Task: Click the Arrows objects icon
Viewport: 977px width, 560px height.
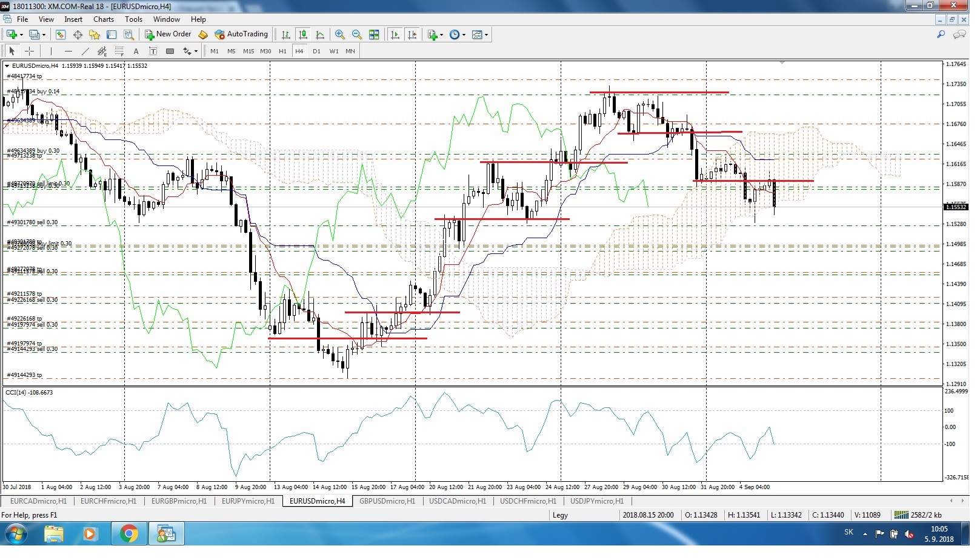Action: click(x=187, y=51)
